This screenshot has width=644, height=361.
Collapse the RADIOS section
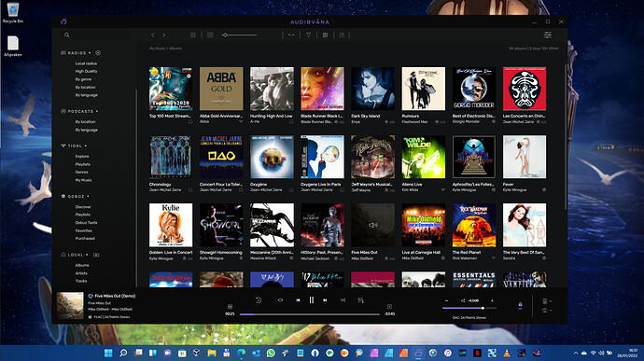tap(90, 53)
